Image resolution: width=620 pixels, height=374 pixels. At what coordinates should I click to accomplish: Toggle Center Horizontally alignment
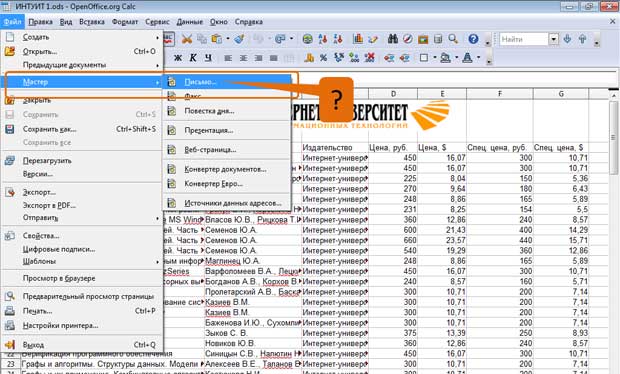point(243,58)
